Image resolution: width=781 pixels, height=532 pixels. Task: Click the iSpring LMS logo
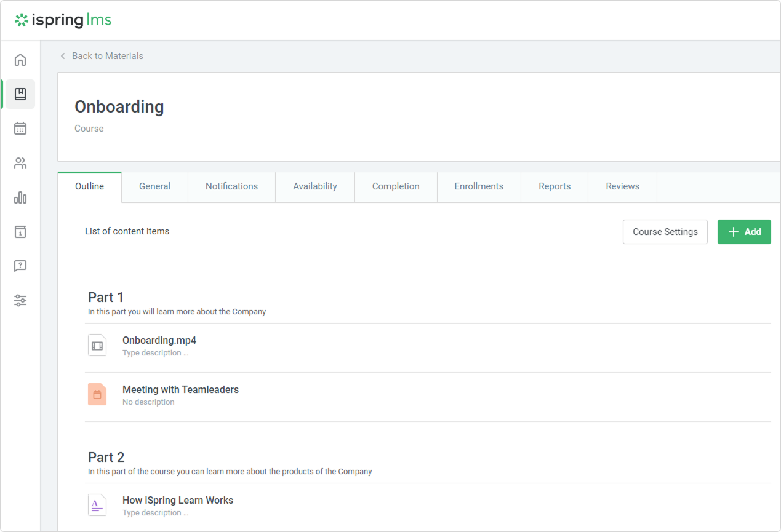click(63, 20)
